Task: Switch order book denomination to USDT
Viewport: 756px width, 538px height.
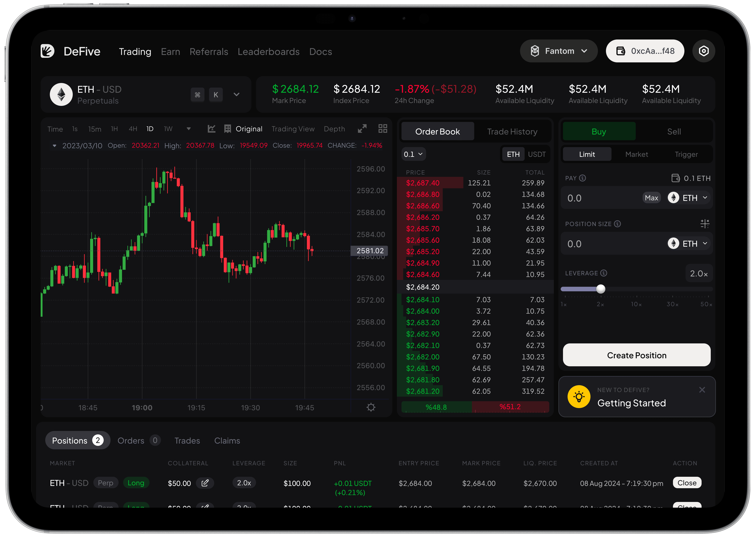Action: (537, 154)
